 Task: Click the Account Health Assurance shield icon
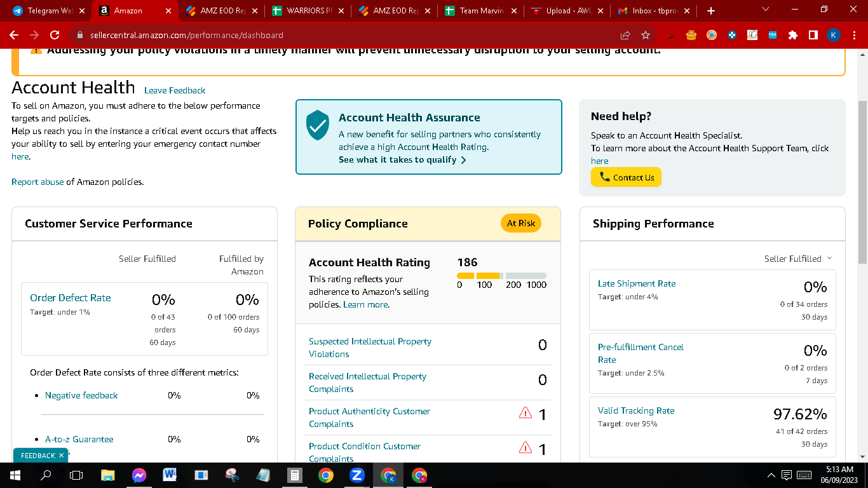click(318, 125)
